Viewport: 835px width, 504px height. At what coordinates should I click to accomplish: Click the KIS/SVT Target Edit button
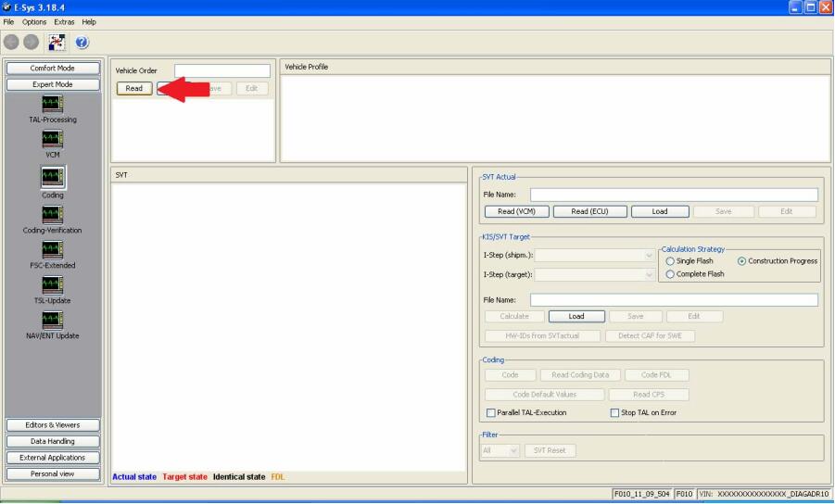[x=694, y=317]
